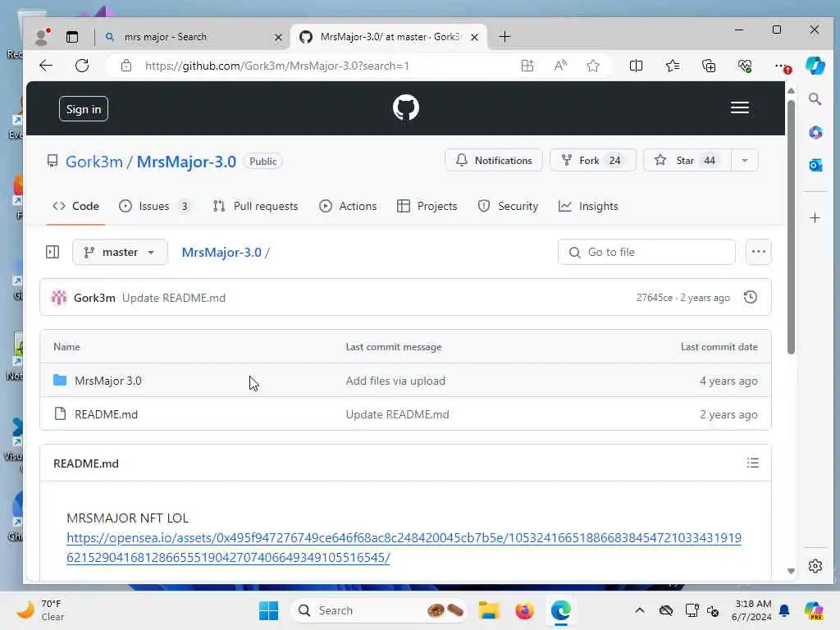The width and height of the screenshot is (840, 630).
Task: Open Browser essentials heart icon
Action: click(745, 66)
